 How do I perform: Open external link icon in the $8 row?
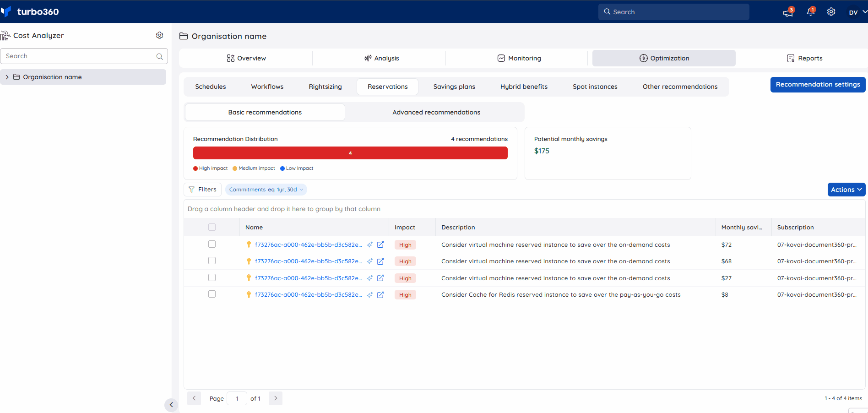coord(380,295)
